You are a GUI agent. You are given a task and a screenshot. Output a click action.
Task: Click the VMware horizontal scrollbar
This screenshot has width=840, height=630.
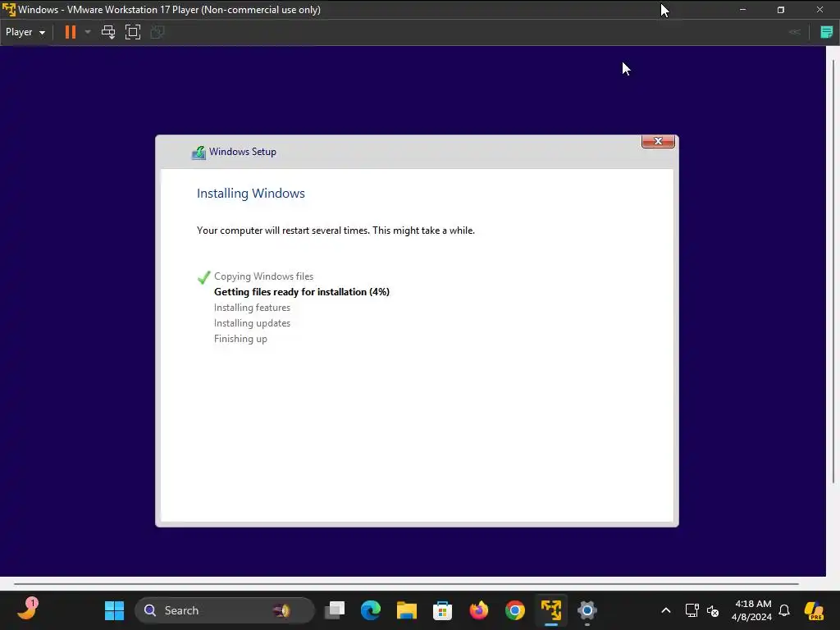(406, 584)
